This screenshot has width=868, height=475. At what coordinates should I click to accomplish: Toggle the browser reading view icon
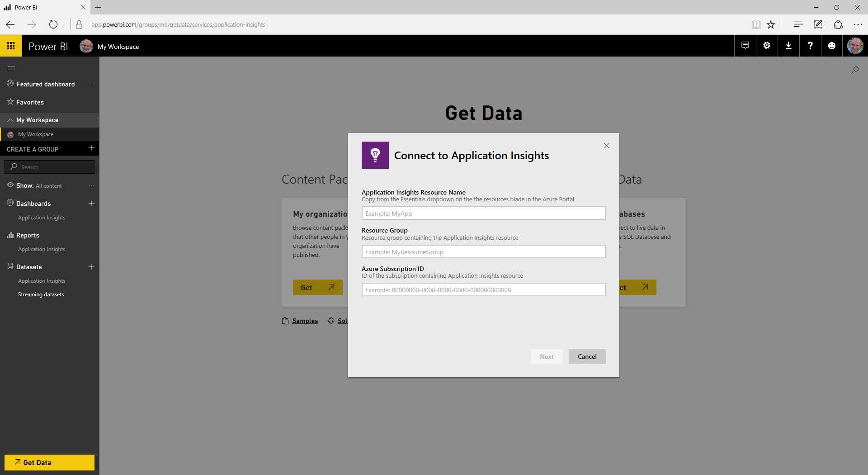pyautogui.click(x=756, y=24)
